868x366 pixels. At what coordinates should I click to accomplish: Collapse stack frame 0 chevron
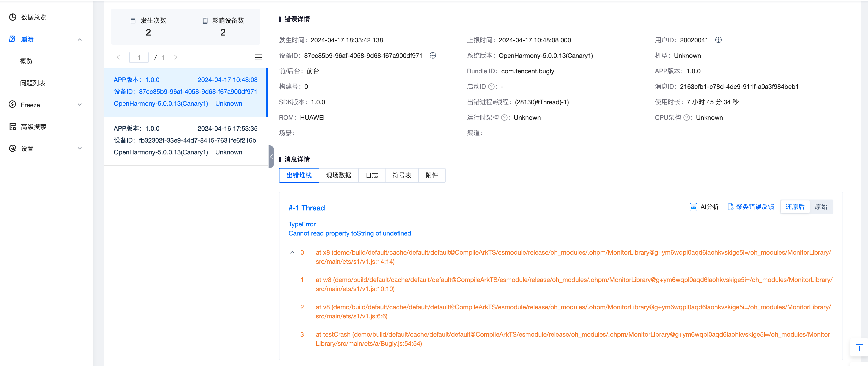292,252
